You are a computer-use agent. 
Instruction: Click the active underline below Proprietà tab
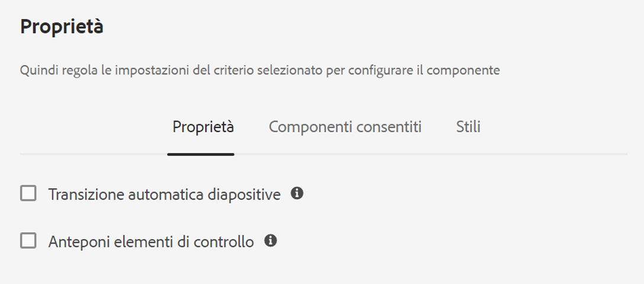click(201, 154)
